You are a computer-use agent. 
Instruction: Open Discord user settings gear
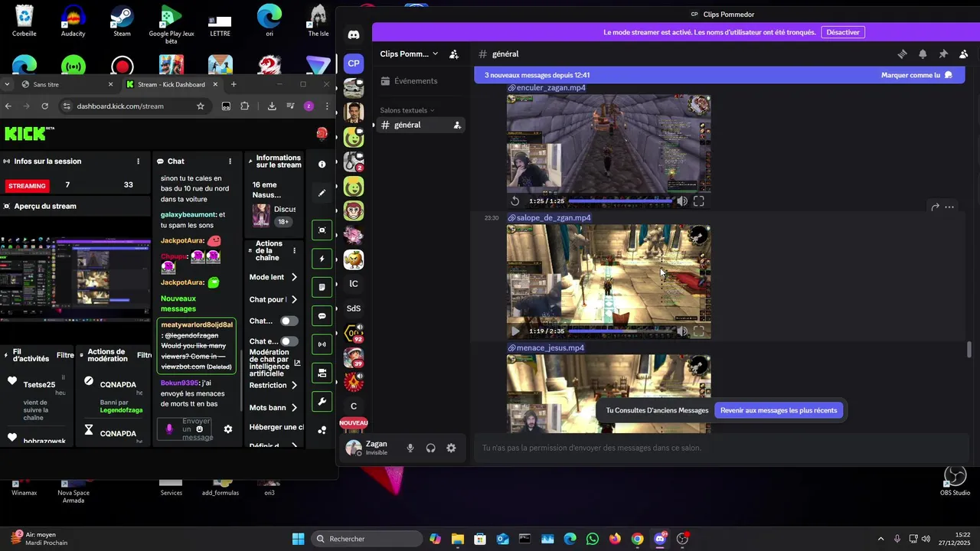tap(451, 448)
